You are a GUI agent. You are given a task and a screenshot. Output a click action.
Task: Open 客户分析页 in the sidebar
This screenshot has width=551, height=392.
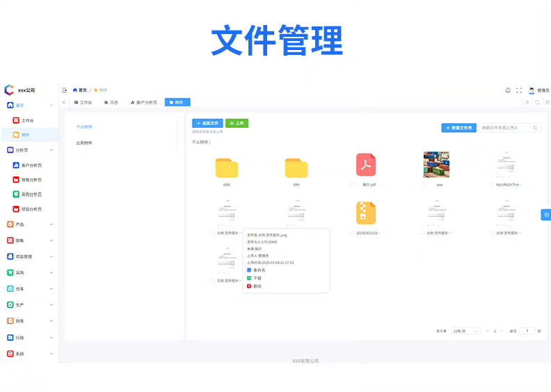(x=27, y=165)
